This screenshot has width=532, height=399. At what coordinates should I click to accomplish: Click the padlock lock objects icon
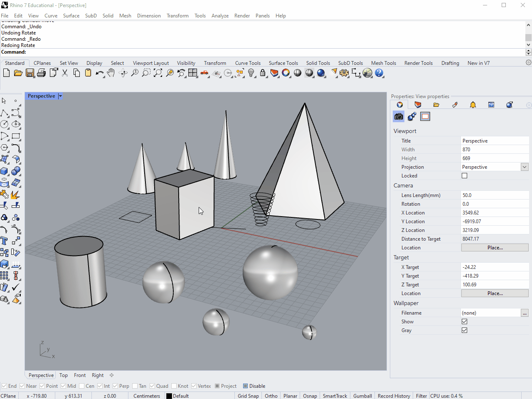pyautogui.click(x=263, y=73)
